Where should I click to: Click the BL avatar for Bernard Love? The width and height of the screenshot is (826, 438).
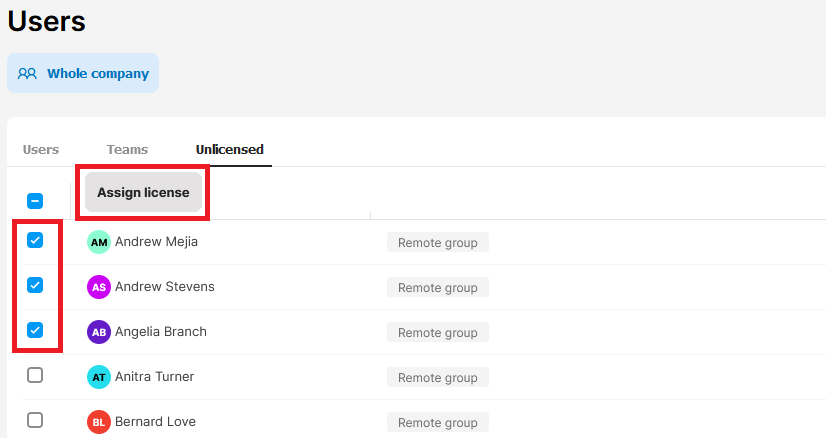point(98,422)
